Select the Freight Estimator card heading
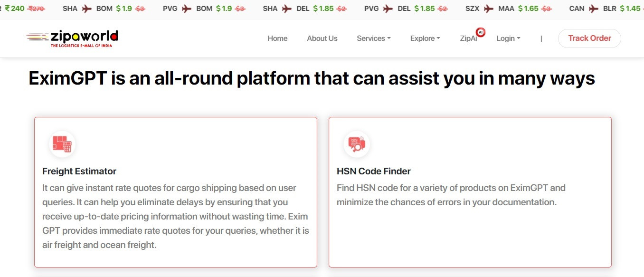644x277 pixels. [79, 172]
